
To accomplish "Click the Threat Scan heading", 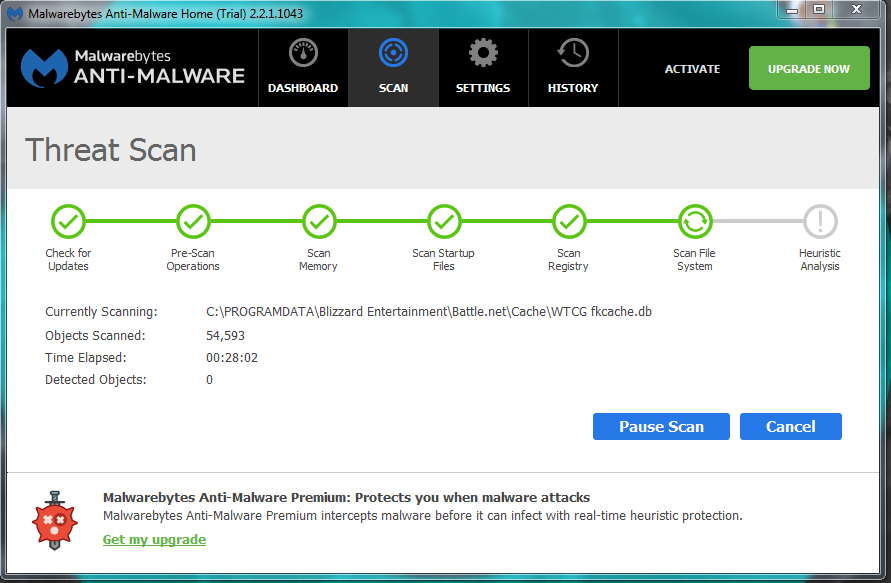I will click(111, 150).
